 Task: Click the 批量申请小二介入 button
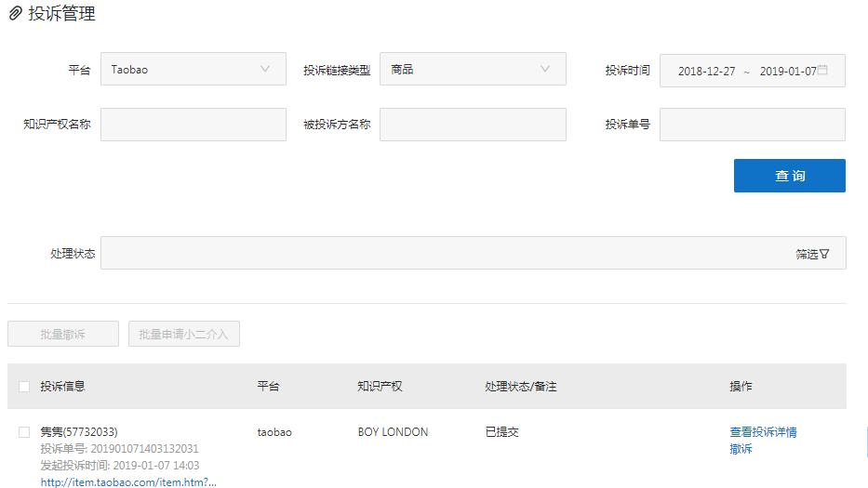coord(184,335)
